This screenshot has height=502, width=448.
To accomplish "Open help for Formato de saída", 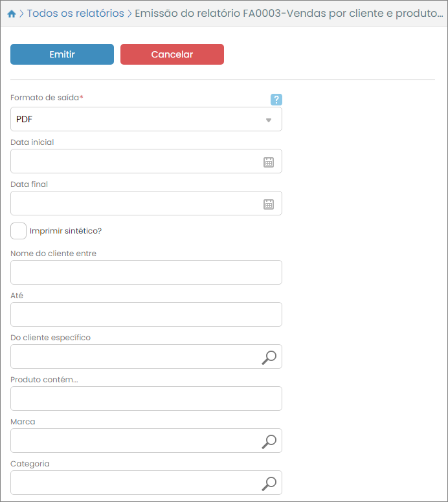I will [x=276, y=99].
